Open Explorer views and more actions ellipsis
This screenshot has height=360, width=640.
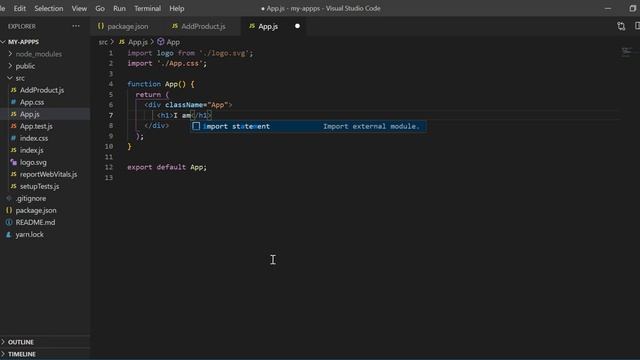point(76,26)
